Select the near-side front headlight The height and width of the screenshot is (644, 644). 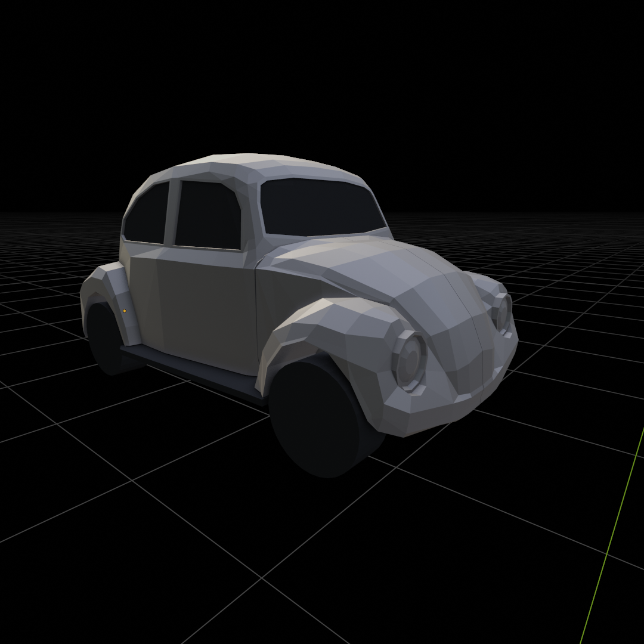pos(410,361)
